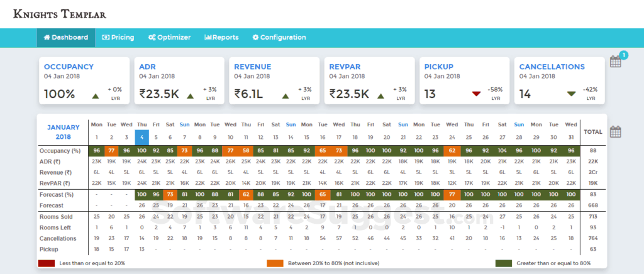Viewport: 644px width, 274px height.
Task: Click the up arrow in the RevPAR card
Action: pos(380,96)
